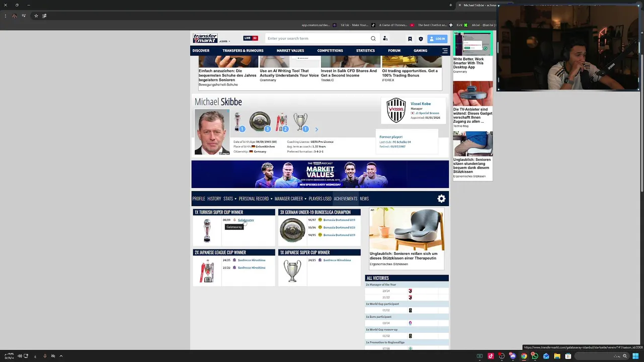Click the Japanese League Cup header icon
Screen dimensions: 644x362
281,122
